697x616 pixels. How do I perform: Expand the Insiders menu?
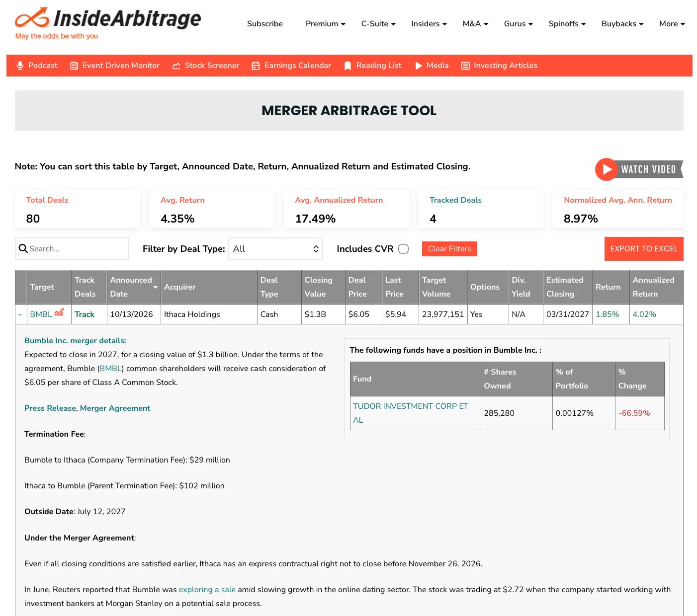coord(429,24)
